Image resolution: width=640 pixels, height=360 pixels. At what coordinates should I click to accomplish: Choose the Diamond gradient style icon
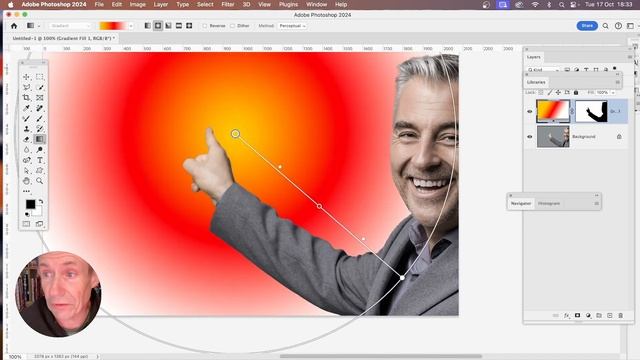point(189,26)
